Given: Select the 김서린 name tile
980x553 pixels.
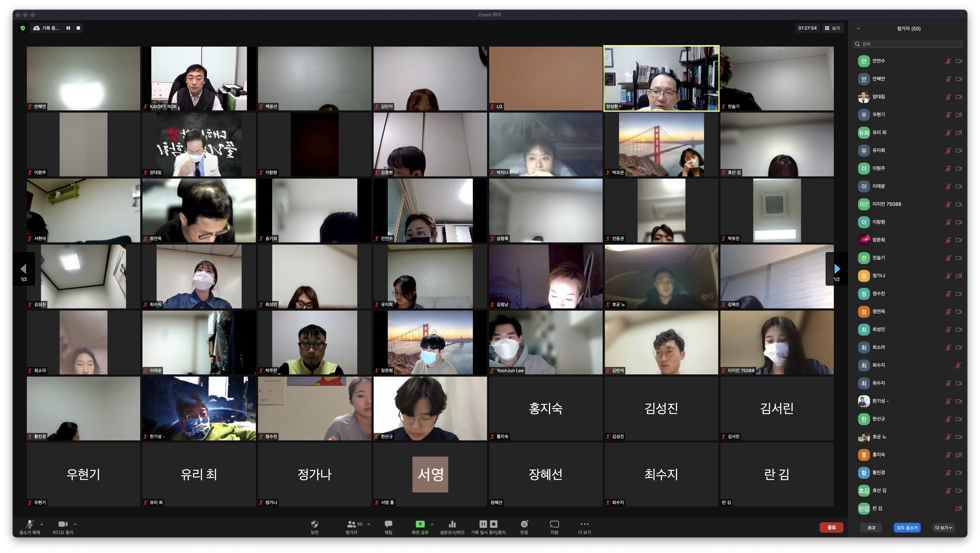Looking at the screenshot, I should pos(777,409).
